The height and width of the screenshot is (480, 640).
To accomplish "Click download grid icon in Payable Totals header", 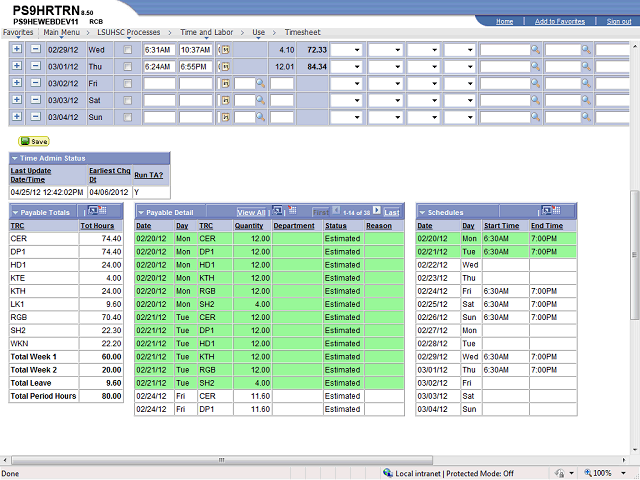I will coord(103,211).
